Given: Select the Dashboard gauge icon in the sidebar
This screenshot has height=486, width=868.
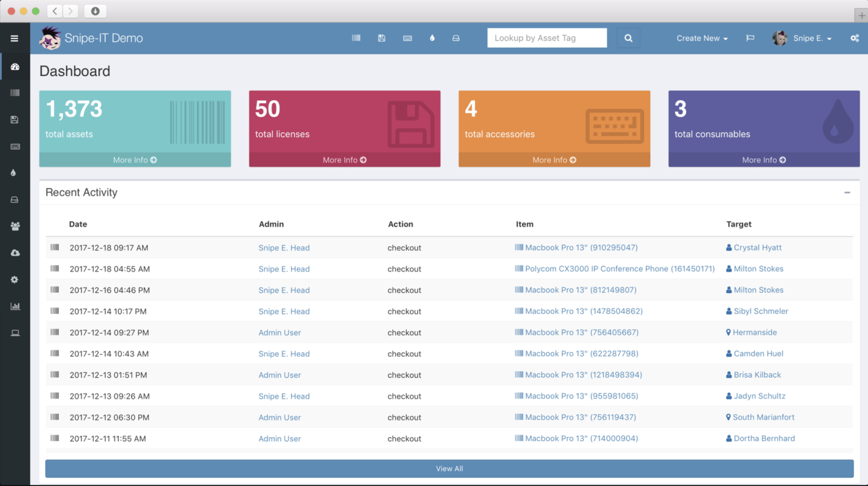Looking at the screenshot, I should click(x=15, y=66).
